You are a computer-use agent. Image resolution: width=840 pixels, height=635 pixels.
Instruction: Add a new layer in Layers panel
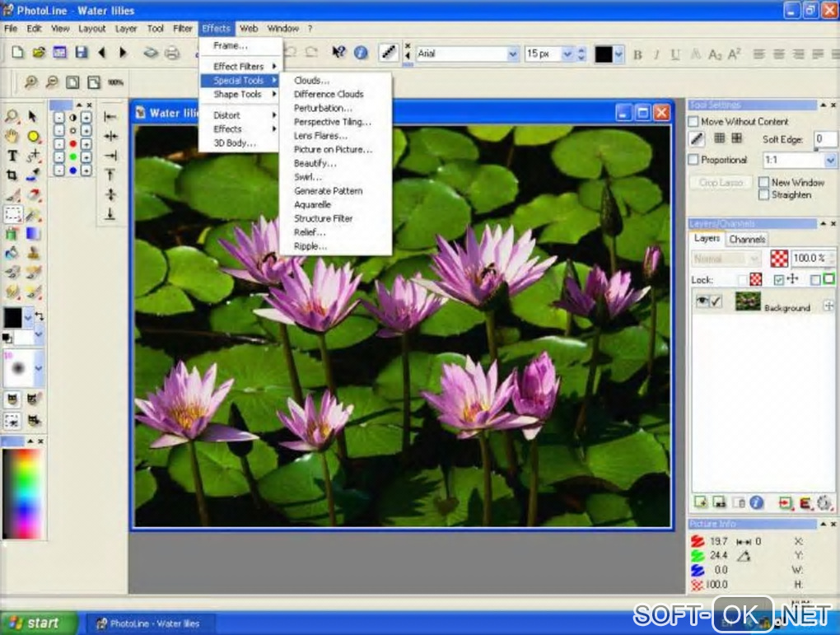click(x=701, y=502)
